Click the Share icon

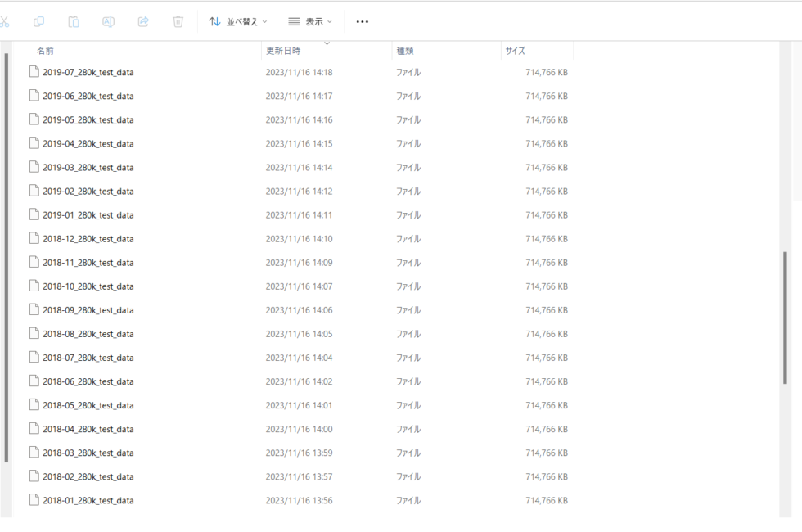(x=142, y=21)
